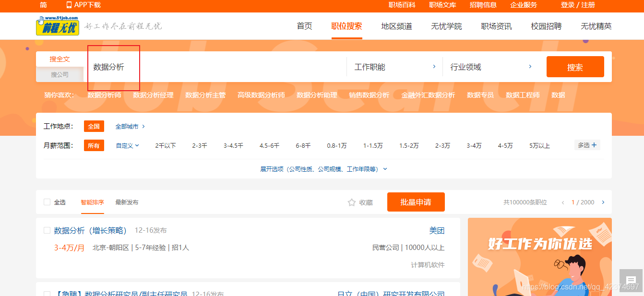Image resolution: width=644 pixels, height=296 pixels.
Task: Open the 自定义 salary dropdown
Action: point(127,145)
